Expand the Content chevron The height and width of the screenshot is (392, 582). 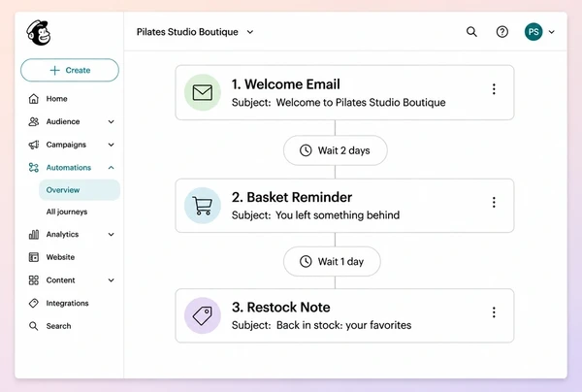[111, 280]
